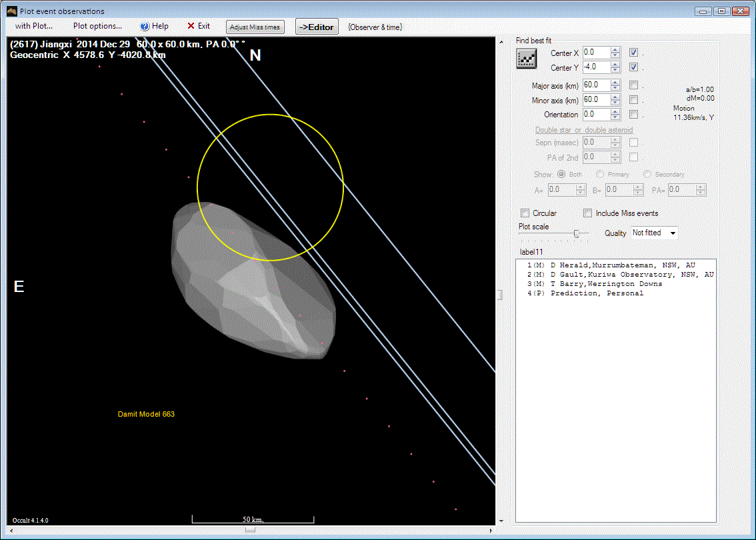Enable the Orientation checkbox
756x540 pixels.
coord(633,114)
